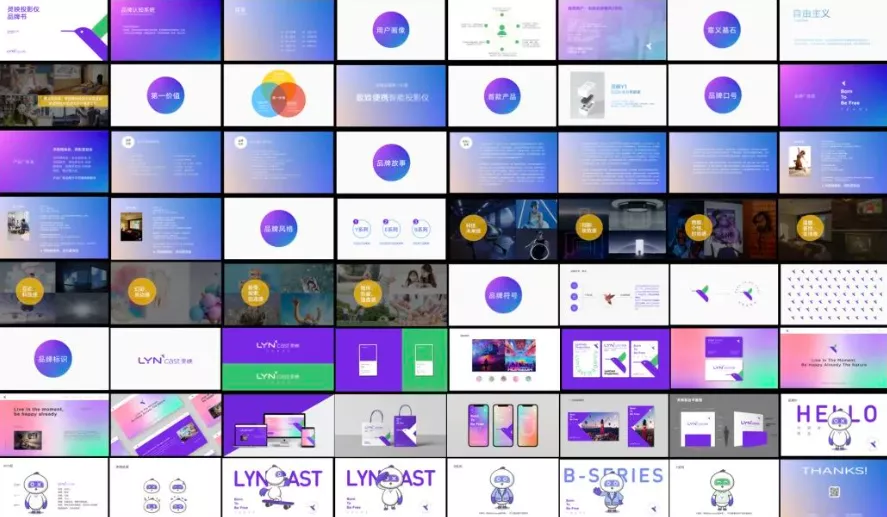
Task: Click the 自由主义 slide thumbnail
Action: click(832, 30)
